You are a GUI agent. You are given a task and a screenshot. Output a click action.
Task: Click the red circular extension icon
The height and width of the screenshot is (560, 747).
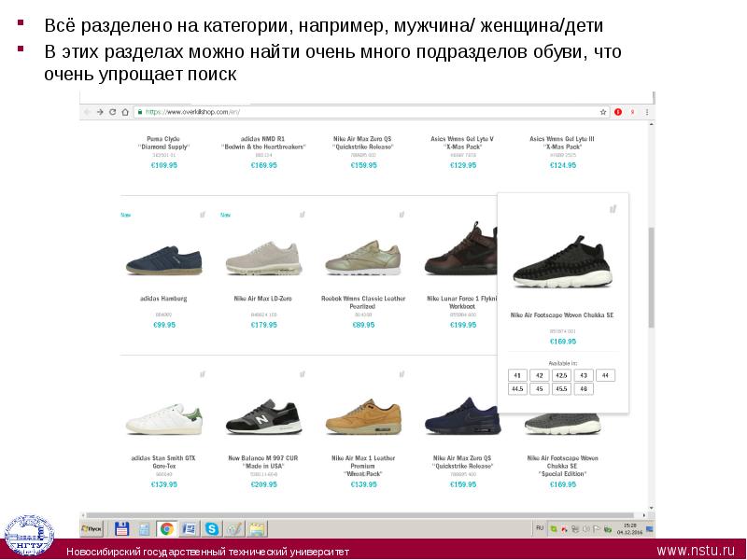(x=618, y=112)
